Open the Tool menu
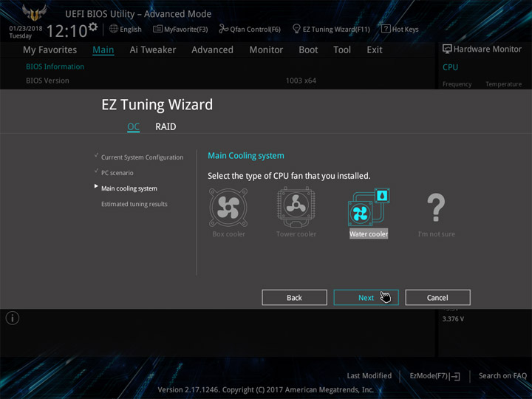Viewport: 532px width, 399px height. [342, 50]
